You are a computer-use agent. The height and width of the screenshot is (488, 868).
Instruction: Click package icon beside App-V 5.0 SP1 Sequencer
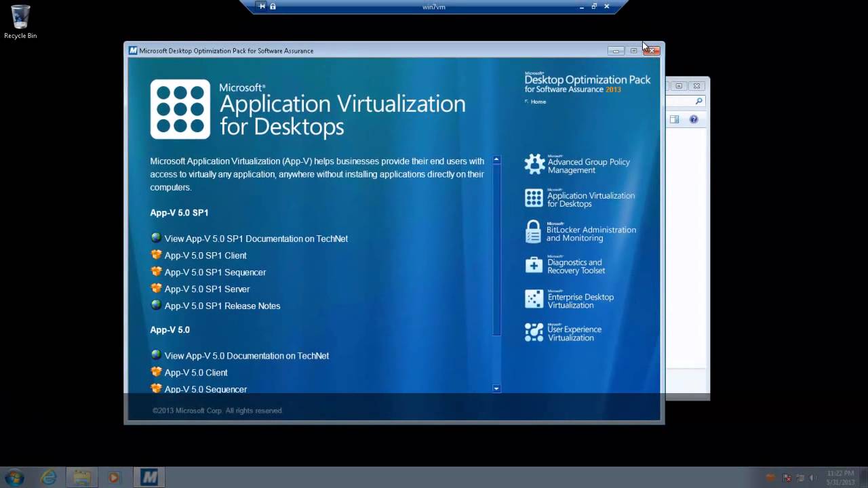tap(156, 272)
